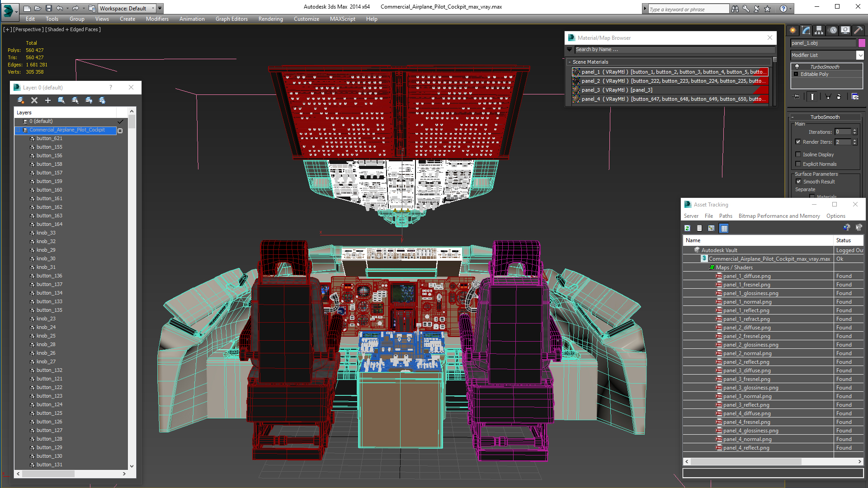Collapse the Commercial_Airplane_Pilot_Cockpit layer tree

(x=19, y=130)
